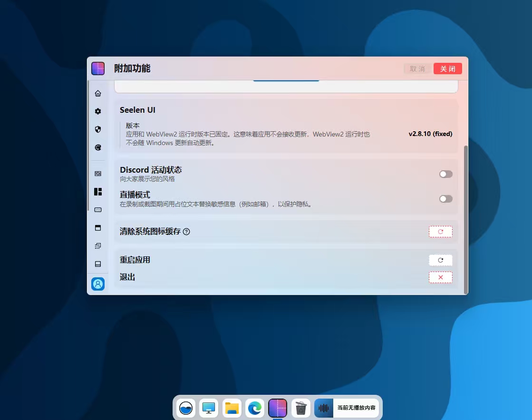Open File Explorer from the dock
This screenshot has width=532, height=420.
click(232, 408)
